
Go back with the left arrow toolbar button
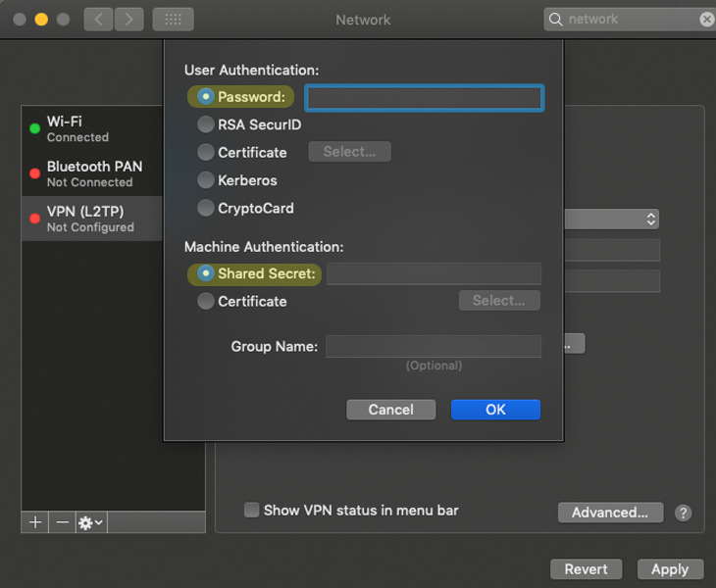pyautogui.click(x=98, y=20)
